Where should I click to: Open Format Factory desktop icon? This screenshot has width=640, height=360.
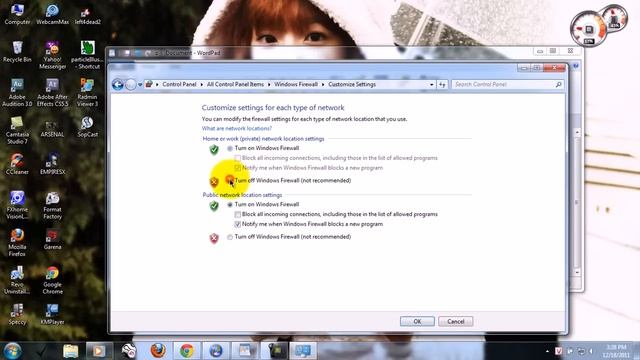(52, 205)
